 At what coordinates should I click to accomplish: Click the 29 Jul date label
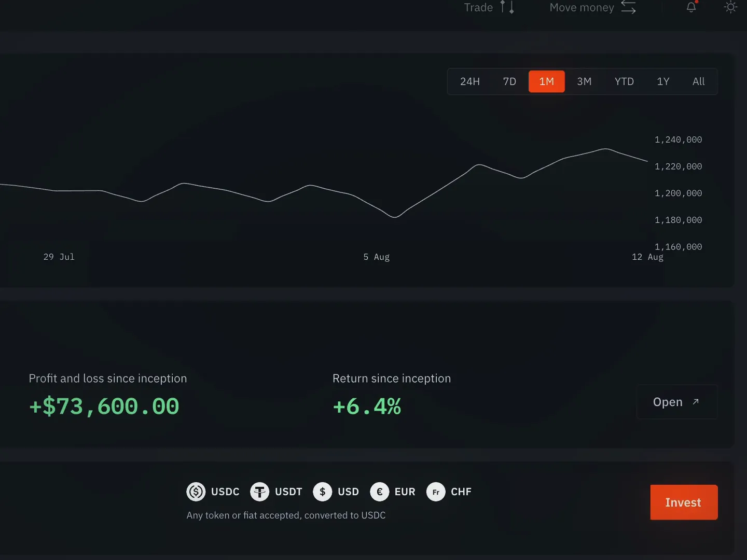click(x=59, y=257)
